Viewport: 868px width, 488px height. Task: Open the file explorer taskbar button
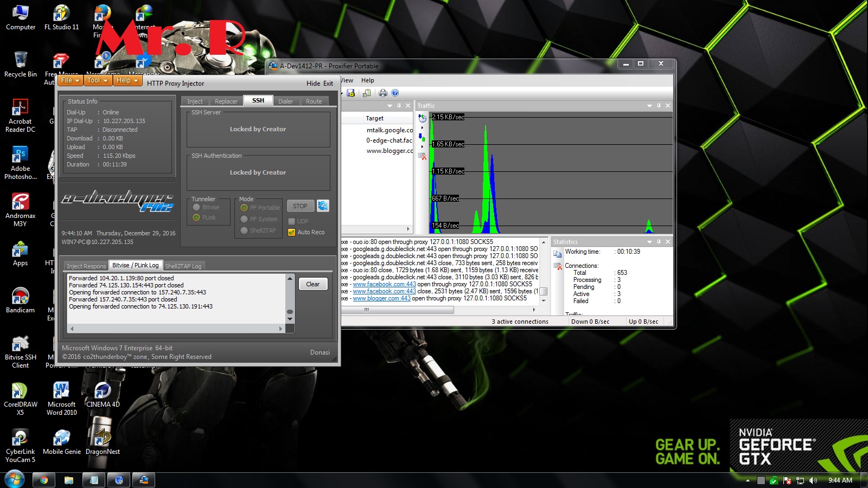(x=68, y=480)
